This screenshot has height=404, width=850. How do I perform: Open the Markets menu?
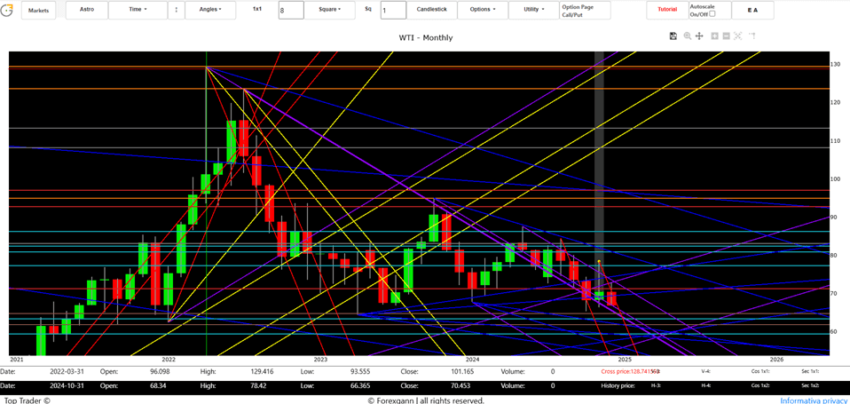tap(38, 10)
